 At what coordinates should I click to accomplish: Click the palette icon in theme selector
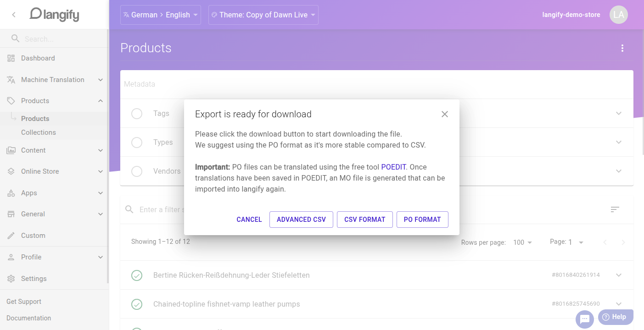coord(214,15)
